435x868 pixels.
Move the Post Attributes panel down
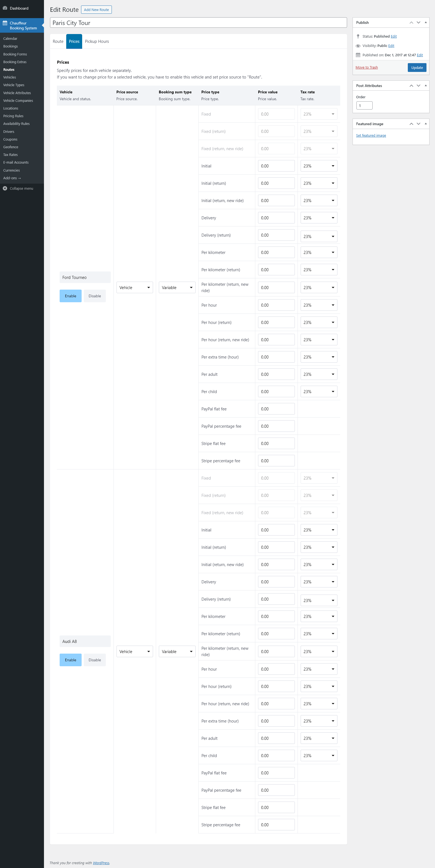tap(419, 86)
